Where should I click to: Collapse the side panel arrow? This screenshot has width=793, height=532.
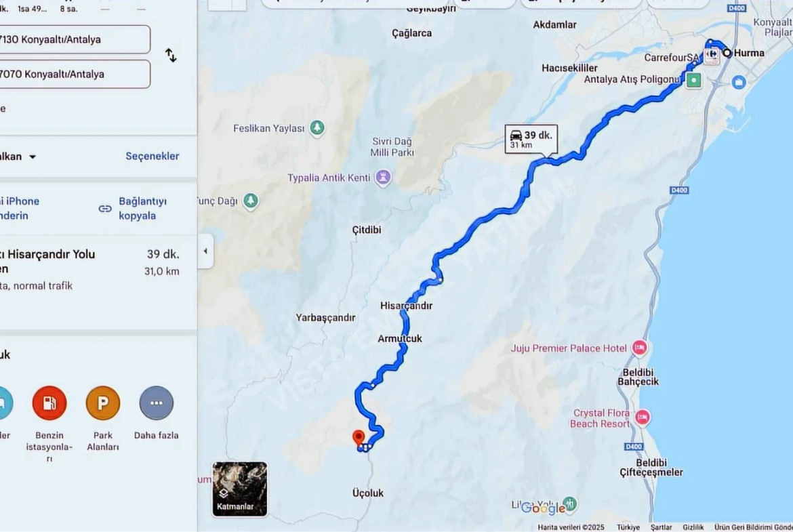pyautogui.click(x=205, y=251)
